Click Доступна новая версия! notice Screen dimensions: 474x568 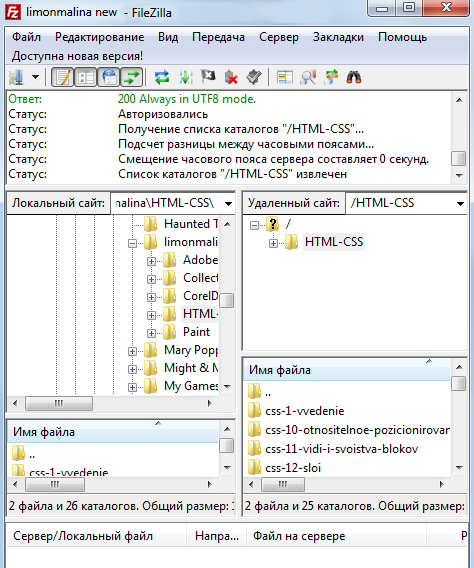77,56
